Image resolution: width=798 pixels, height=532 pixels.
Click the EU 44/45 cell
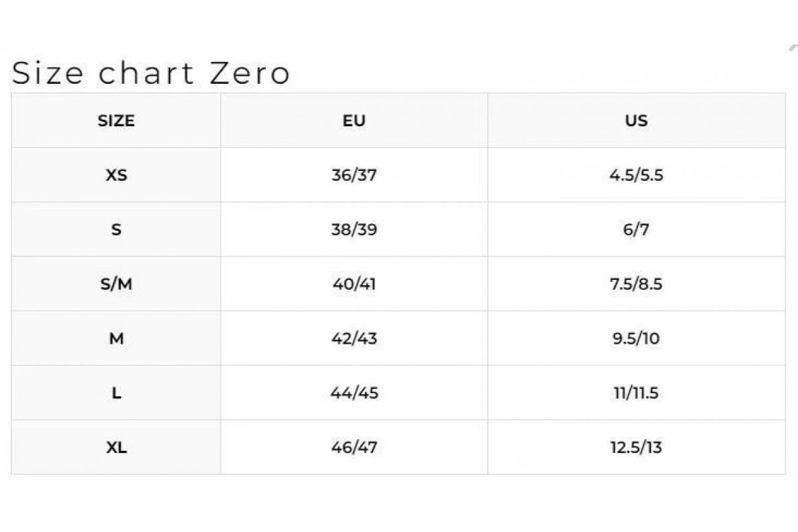(x=354, y=393)
